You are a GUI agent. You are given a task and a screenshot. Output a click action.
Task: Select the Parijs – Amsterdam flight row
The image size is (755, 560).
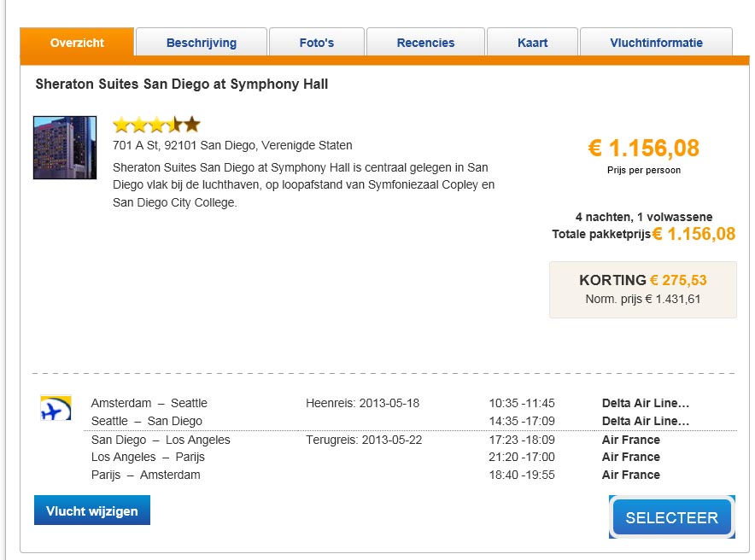coord(145,475)
